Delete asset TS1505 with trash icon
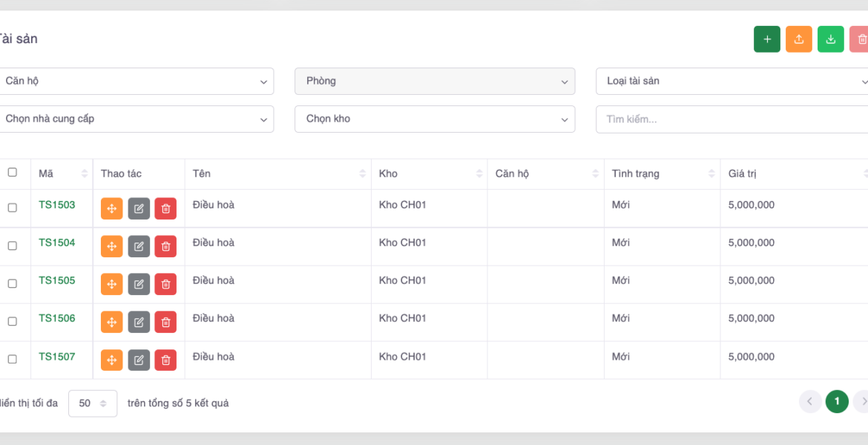This screenshot has height=445, width=868. [165, 285]
